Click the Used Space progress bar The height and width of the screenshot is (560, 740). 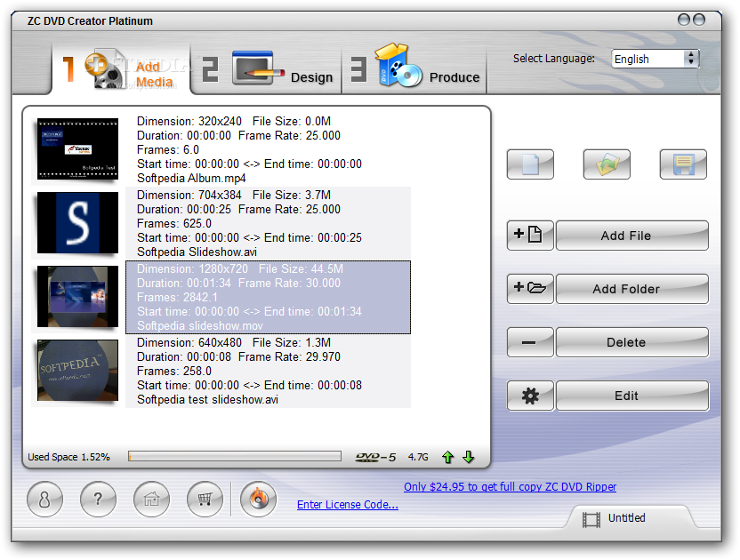pos(235,456)
